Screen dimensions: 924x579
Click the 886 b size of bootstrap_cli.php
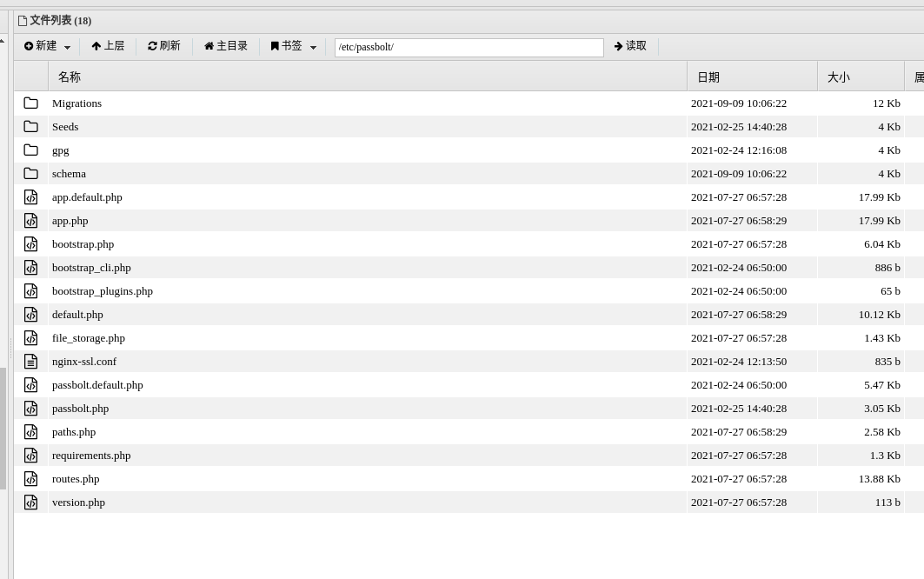tap(887, 268)
